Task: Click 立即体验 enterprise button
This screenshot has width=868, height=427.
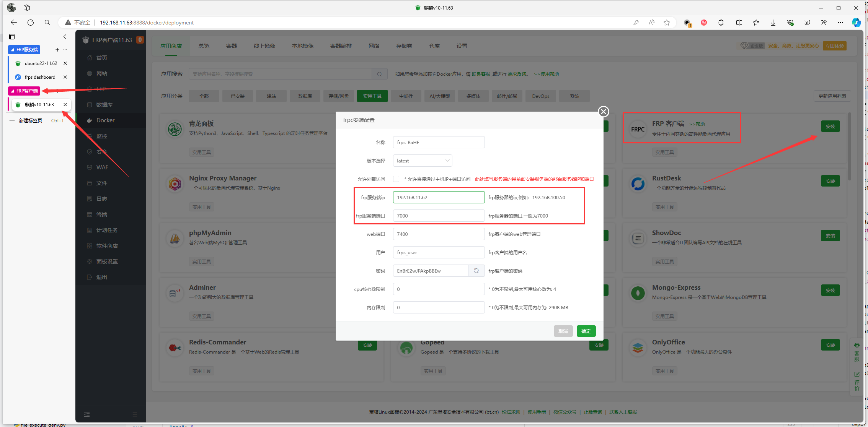Action: coord(835,46)
